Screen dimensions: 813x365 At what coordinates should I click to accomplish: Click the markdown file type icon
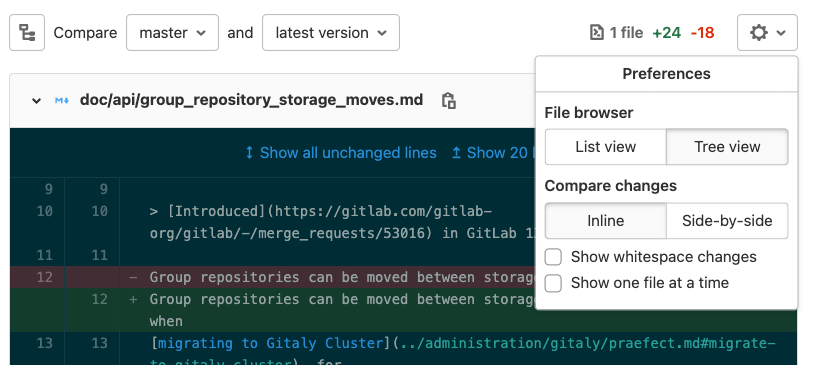[62, 100]
